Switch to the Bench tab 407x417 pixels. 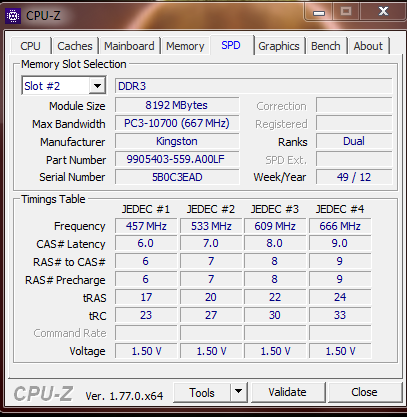pos(326,46)
